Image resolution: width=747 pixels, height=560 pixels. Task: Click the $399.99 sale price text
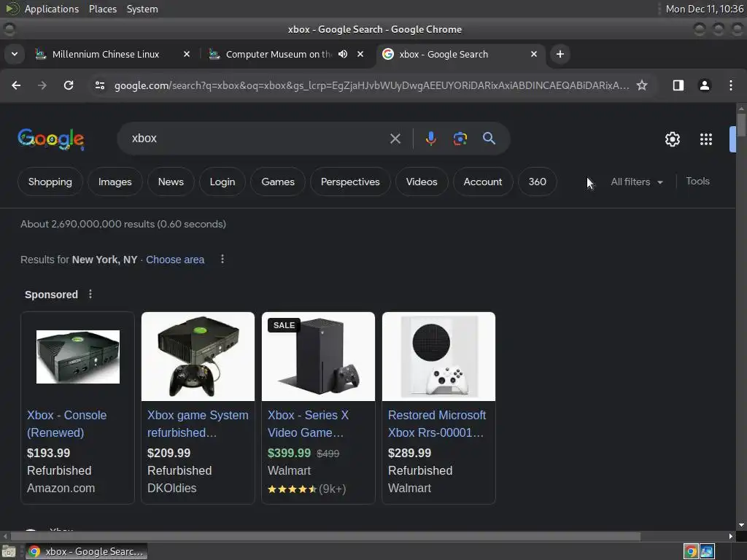click(289, 453)
